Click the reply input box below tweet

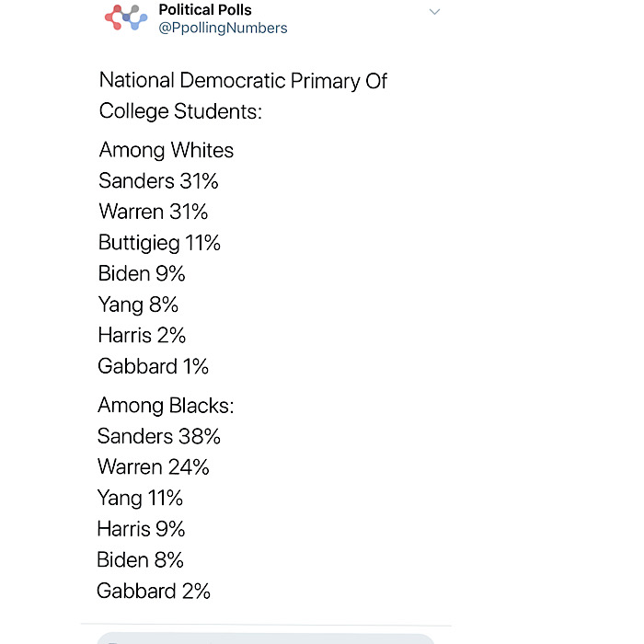click(x=266, y=638)
